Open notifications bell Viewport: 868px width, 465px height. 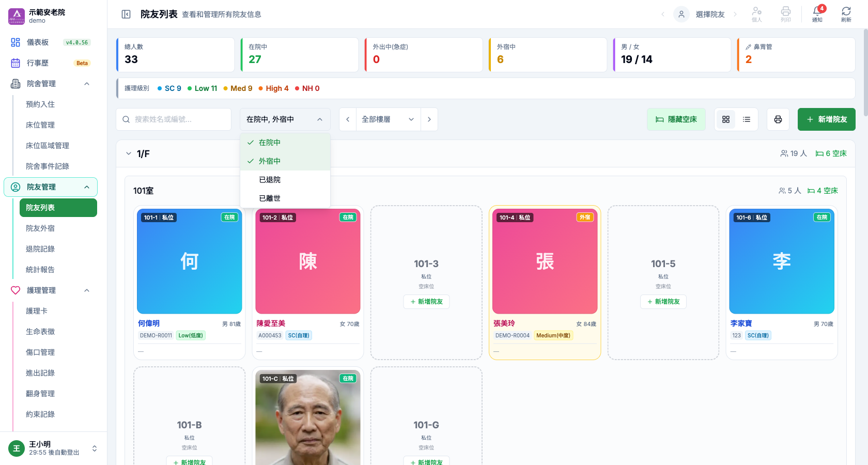point(817,14)
